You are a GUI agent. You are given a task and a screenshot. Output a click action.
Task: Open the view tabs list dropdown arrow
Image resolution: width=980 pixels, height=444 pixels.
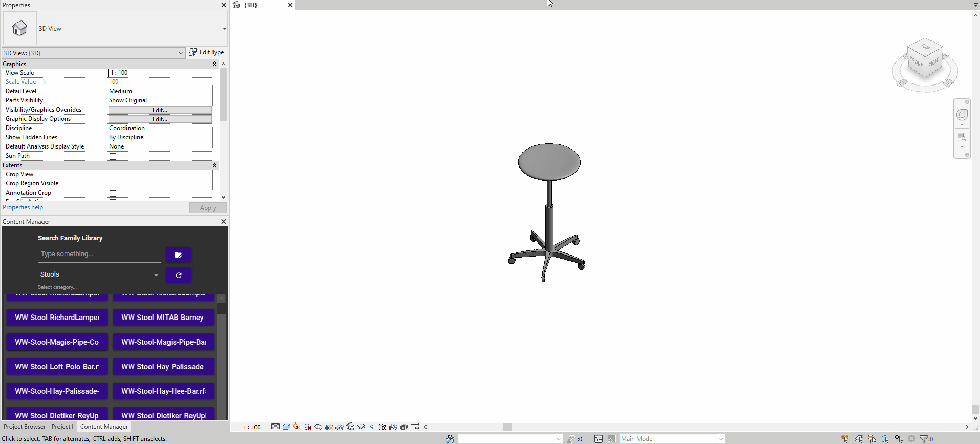(x=975, y=5)
